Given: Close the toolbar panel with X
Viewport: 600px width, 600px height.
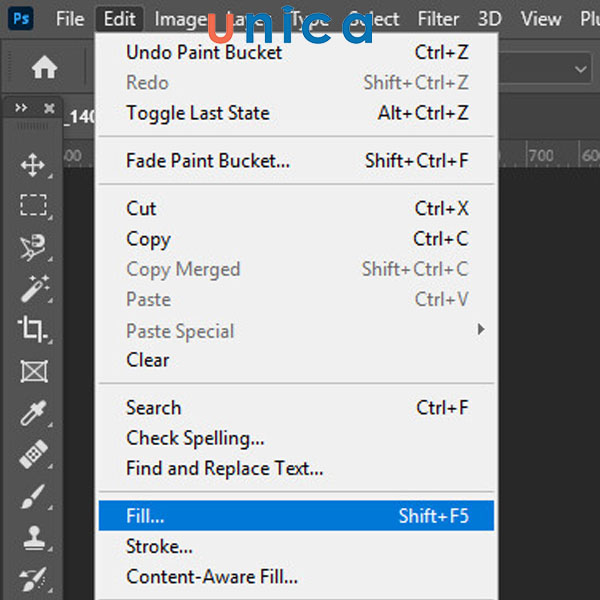Looking at the screenshot, I should (49, 108).
